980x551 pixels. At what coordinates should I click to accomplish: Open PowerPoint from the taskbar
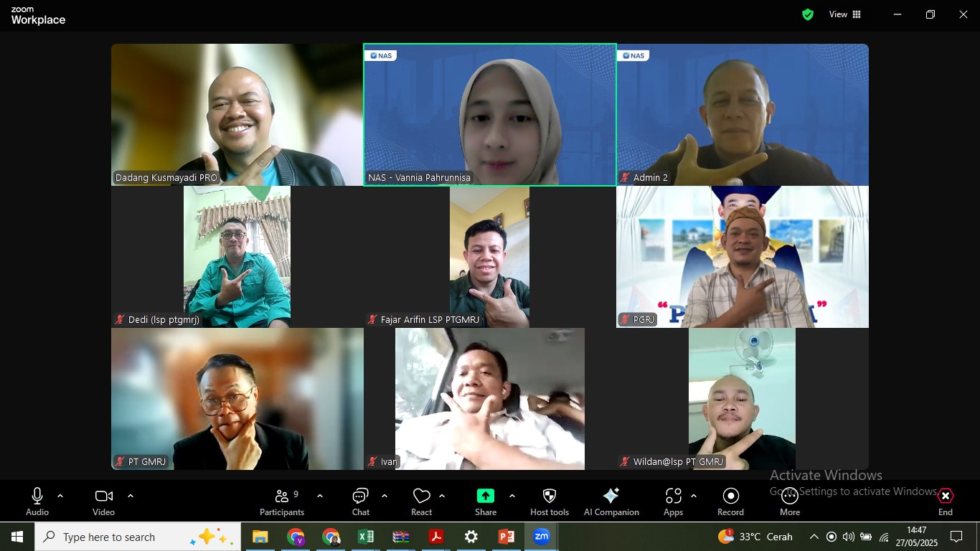pos(507,537)
